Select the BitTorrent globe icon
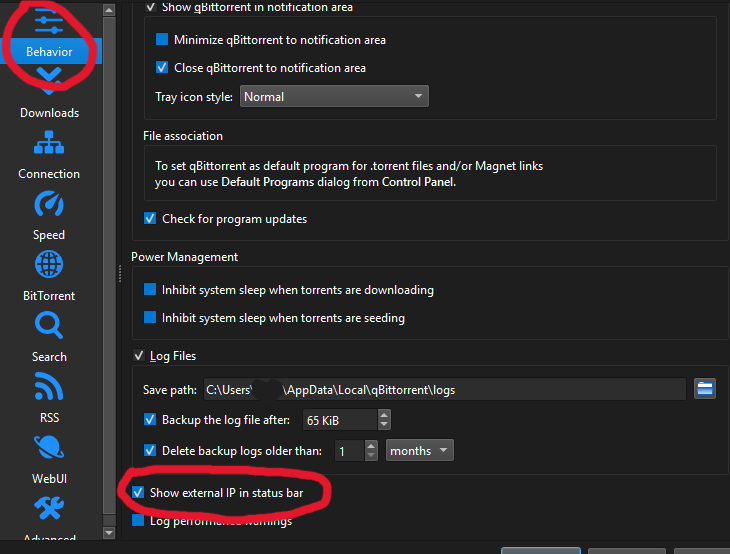Screen dimensions: 730x554 click(x=49, y=265)
